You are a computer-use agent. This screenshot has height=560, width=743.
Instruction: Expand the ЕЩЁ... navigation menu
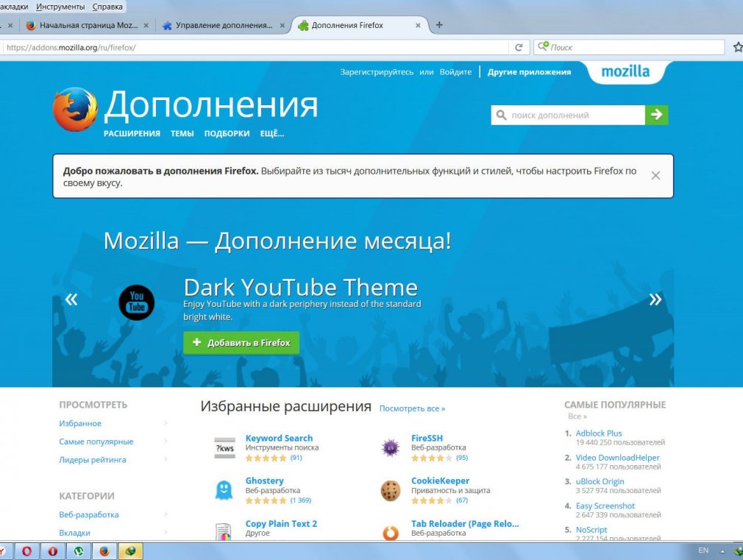click(272, 134)
